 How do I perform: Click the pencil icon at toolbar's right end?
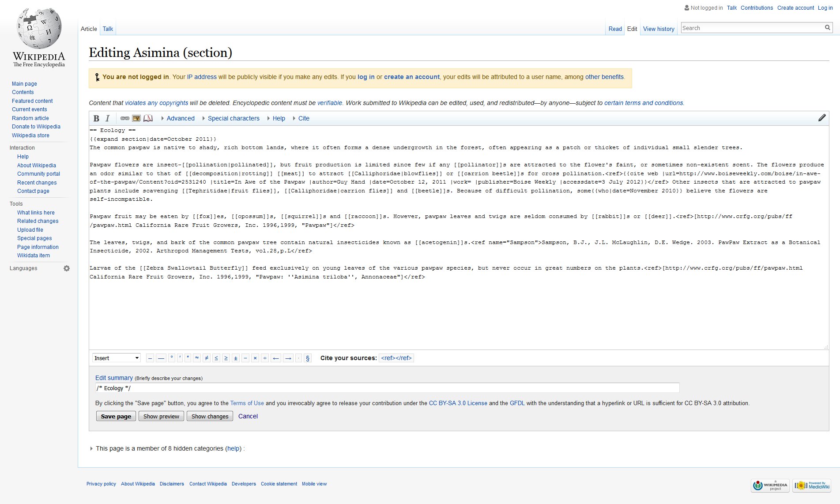coord(822,118)
